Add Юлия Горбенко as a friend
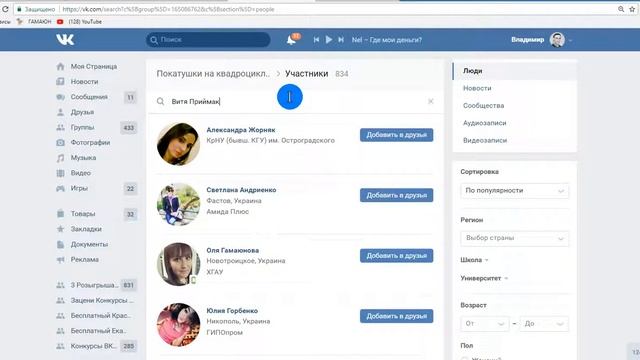The height and width of the screenshot is (360, 640). point(396,316)
